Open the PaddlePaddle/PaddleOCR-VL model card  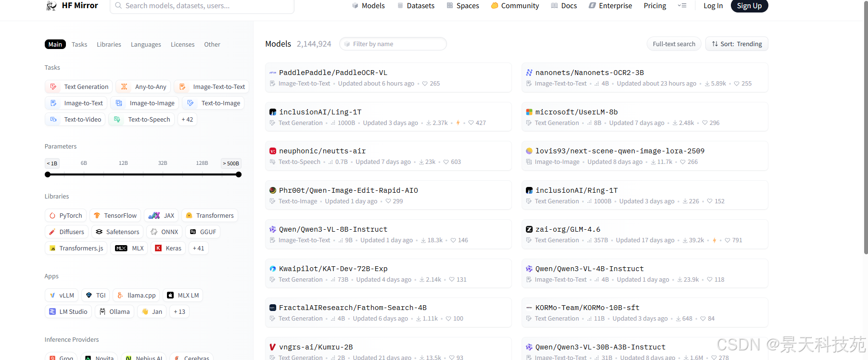[x=388, y=77]
